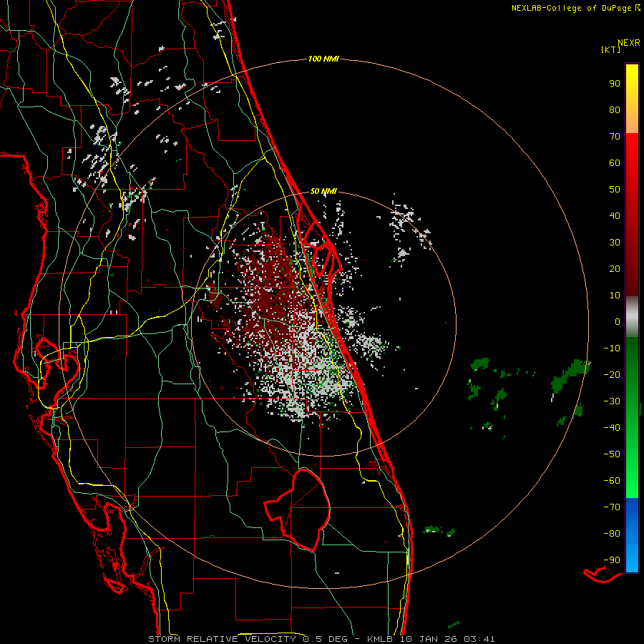Click the "50 NMI" range ring label

[323, 191]
